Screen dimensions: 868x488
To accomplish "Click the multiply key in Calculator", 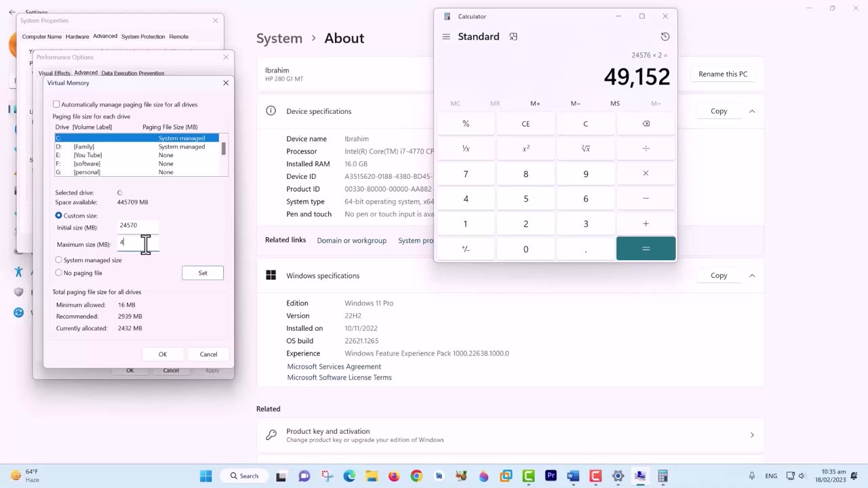I will click(x=646, y=174).
